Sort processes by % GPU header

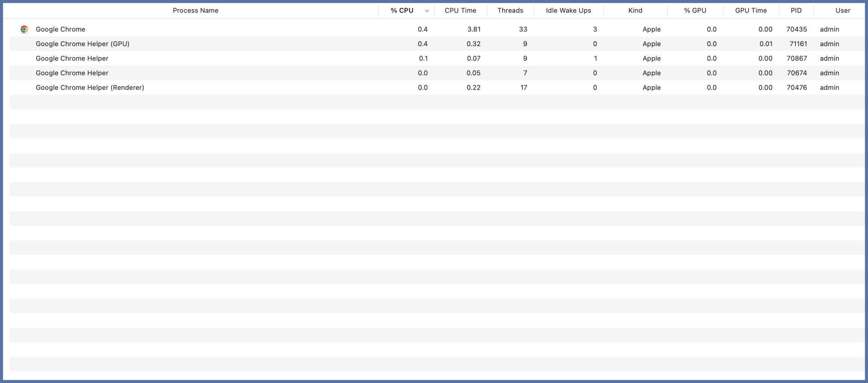tap(695, 10)
